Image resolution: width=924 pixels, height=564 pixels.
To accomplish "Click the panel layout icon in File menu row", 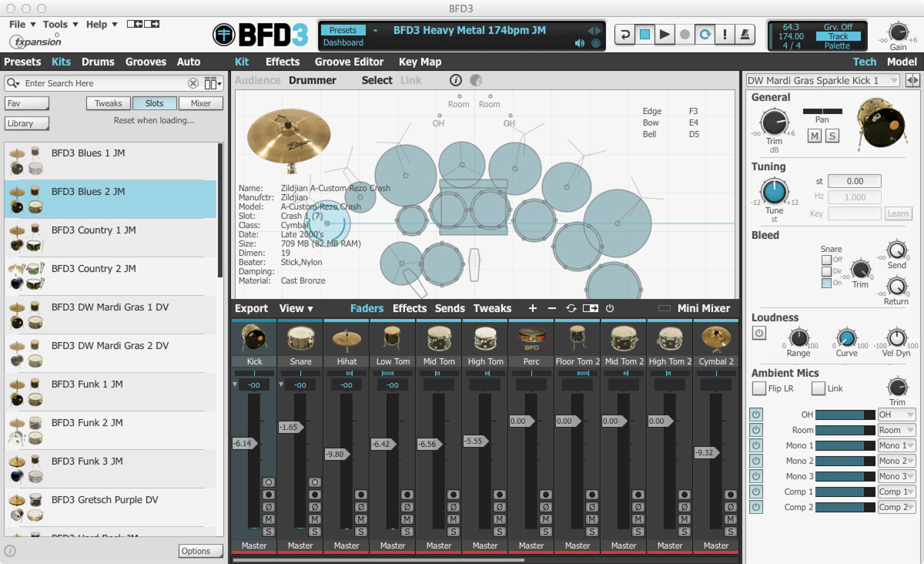I will coord(143,25).
